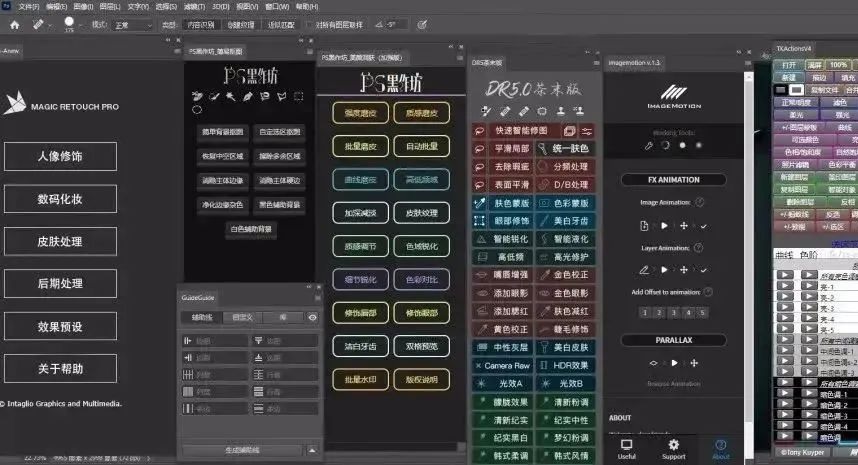Select offset number 3 in ImageMotion
Image resolution: width=858 pixels, height=465 pixels.
674,313
